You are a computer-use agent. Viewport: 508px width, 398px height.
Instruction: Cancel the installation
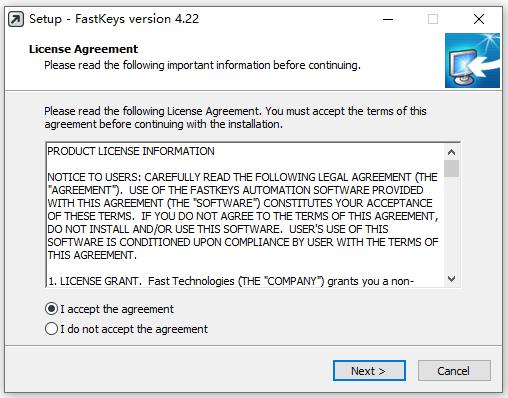coord(454,371)
